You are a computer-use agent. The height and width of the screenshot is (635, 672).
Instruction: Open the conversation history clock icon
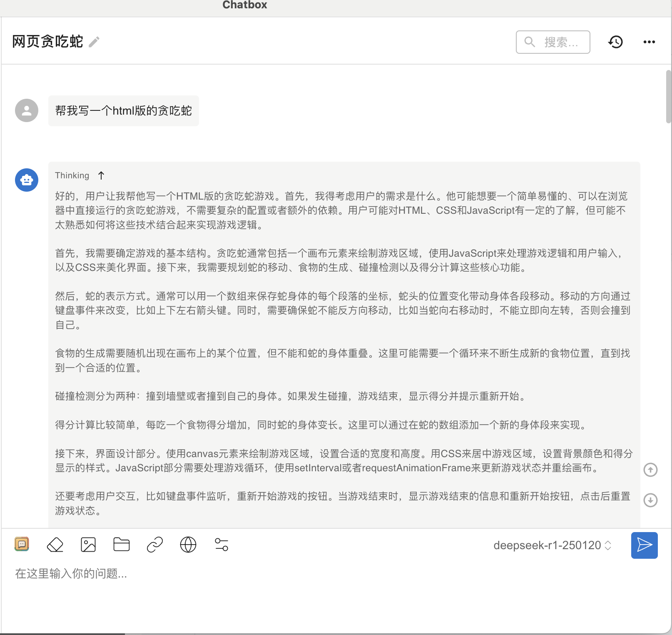(x=615, y=42)
